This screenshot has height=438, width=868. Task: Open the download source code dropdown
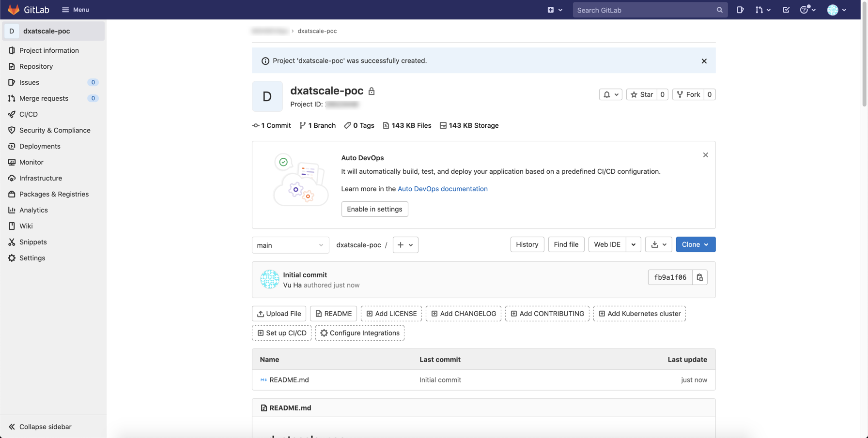[659, 244]
